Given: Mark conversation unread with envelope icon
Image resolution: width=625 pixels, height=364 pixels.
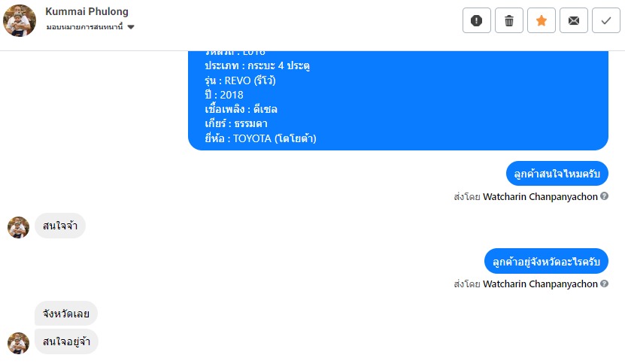Looking at the screenshot, I should pyautogui.click(x=574, y=20).
